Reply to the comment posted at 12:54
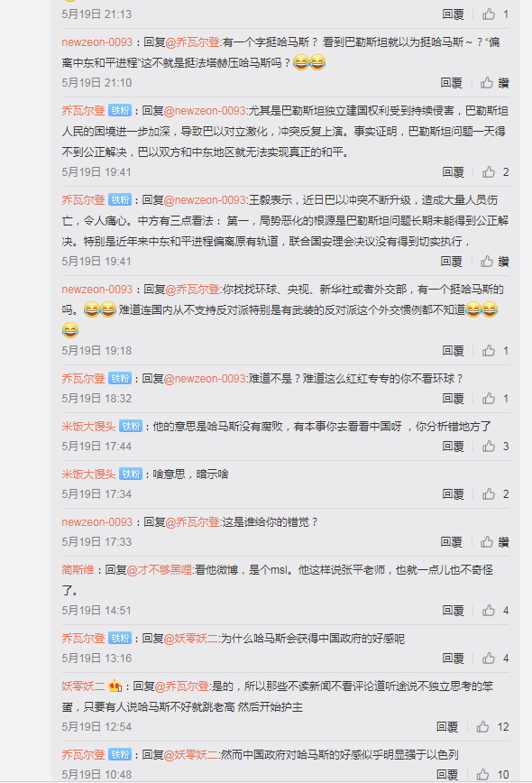The image size is (532, 783). pos(447,727)
